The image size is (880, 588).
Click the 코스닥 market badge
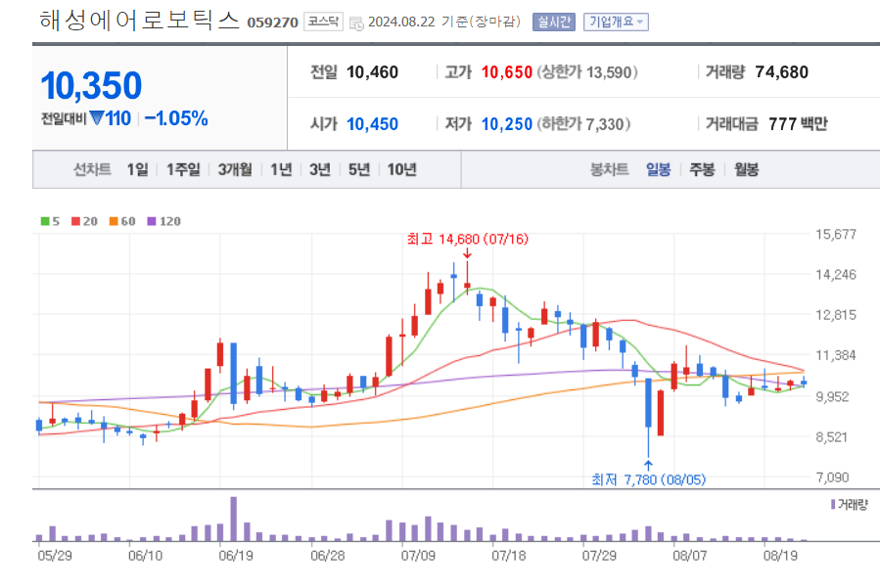(323, 19)
